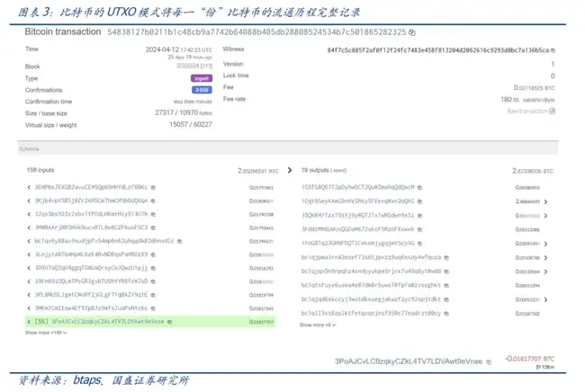Copy output address starting with 1CqV9
The image size is (585, 392).
[x=419, y=201]
